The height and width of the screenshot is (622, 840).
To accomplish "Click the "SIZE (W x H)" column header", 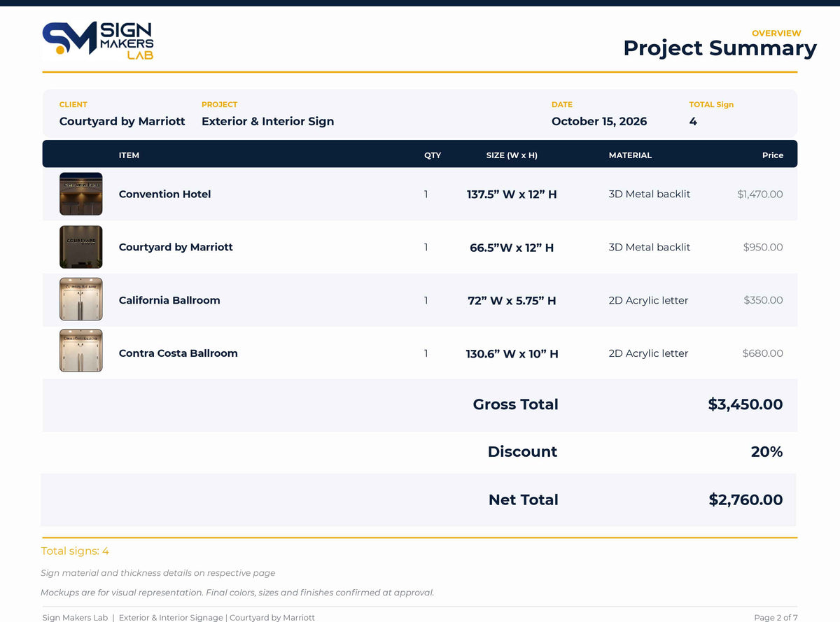I will pyautogui.click(x=512, y=155).
